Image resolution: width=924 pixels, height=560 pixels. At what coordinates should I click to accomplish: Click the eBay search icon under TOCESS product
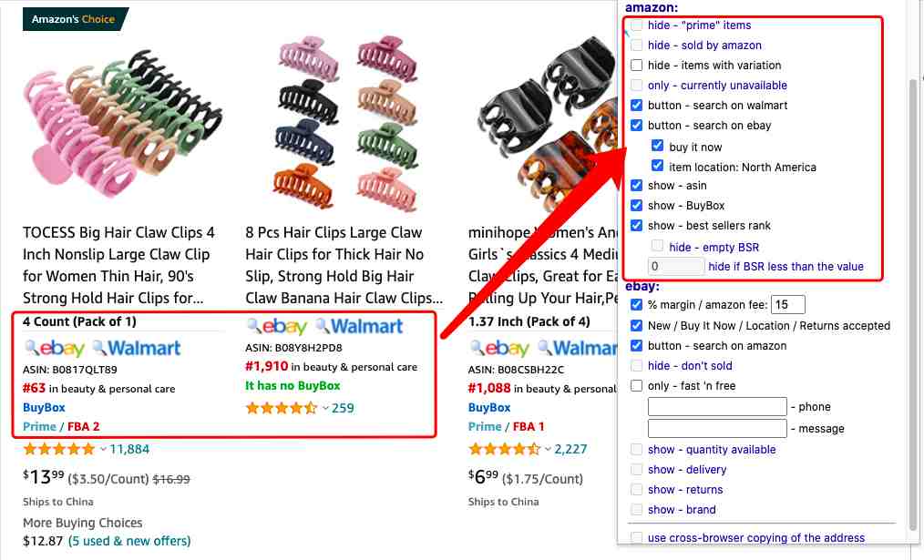click(54, 348)
